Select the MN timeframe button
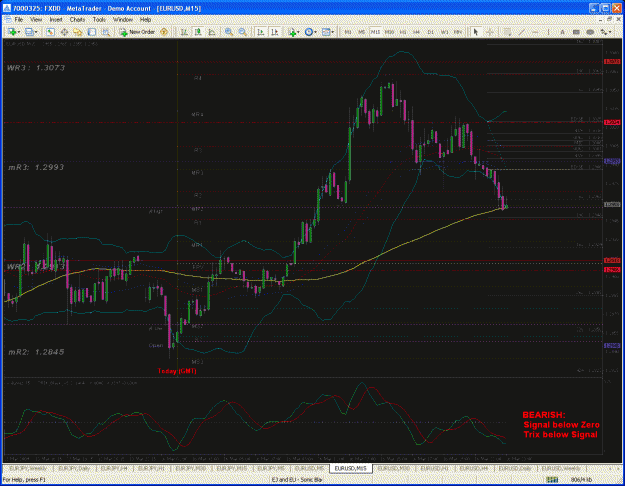Screen dimensions: 625x486 pos(458,32)
